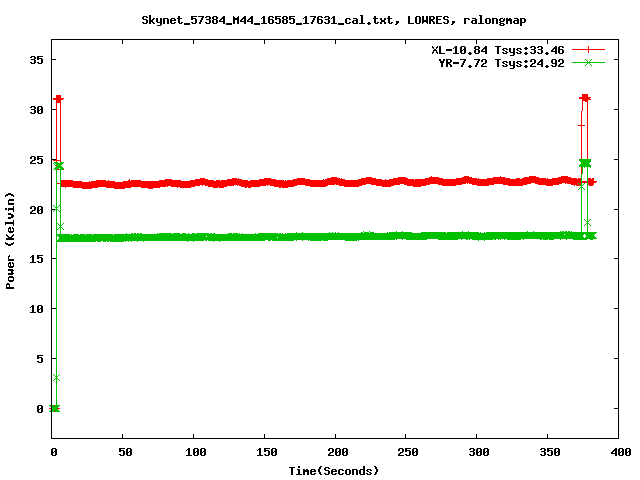Click x-axis tick label 250
Screen dimensions: 640x480
pos(408,452)
